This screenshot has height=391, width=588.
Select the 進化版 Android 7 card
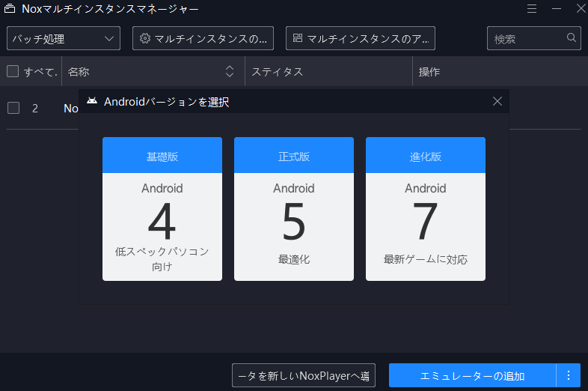pyautogui.click(x=426, y=209)
